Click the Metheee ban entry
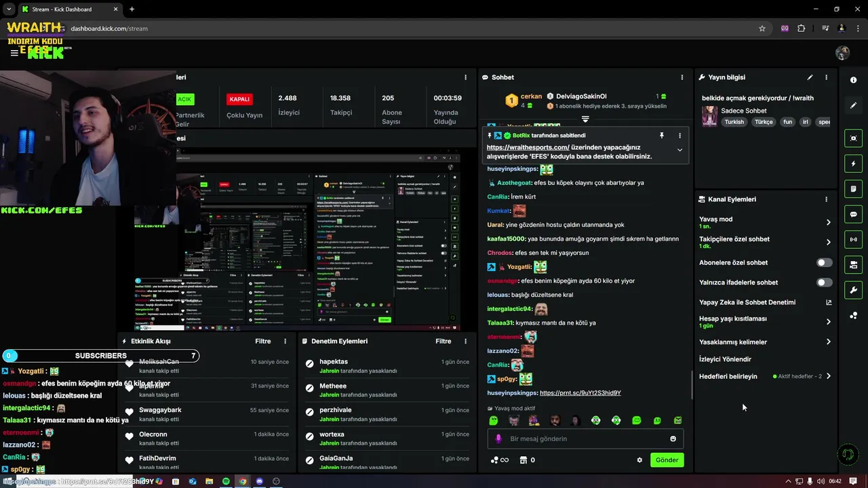The image size is (868, 488). pos(387,390)
